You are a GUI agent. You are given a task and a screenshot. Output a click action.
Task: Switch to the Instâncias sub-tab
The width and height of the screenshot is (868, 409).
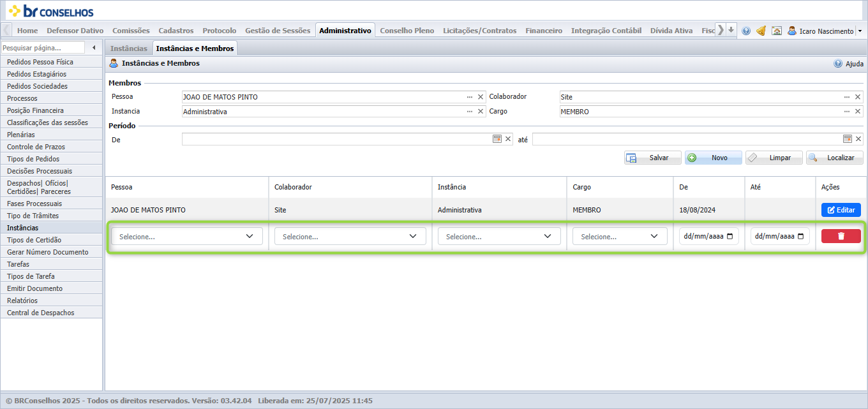(x=129, y=48)
